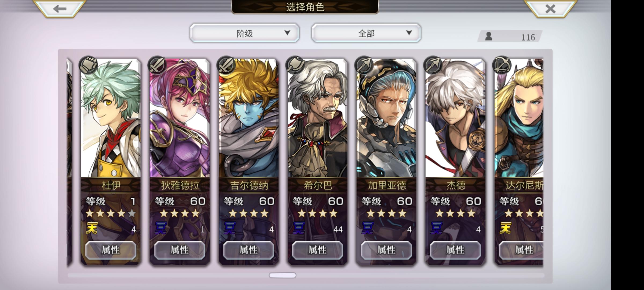Select the 狄雅德拉 character portrait
The width and height of the screenshot is (644, 290).
pyautogui.click(x=180, y=118)
